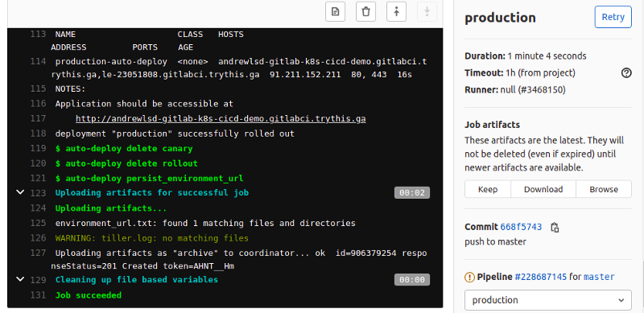Browse the job artifacts
This screenshot has height=313, width=644.
coord(604,189)
